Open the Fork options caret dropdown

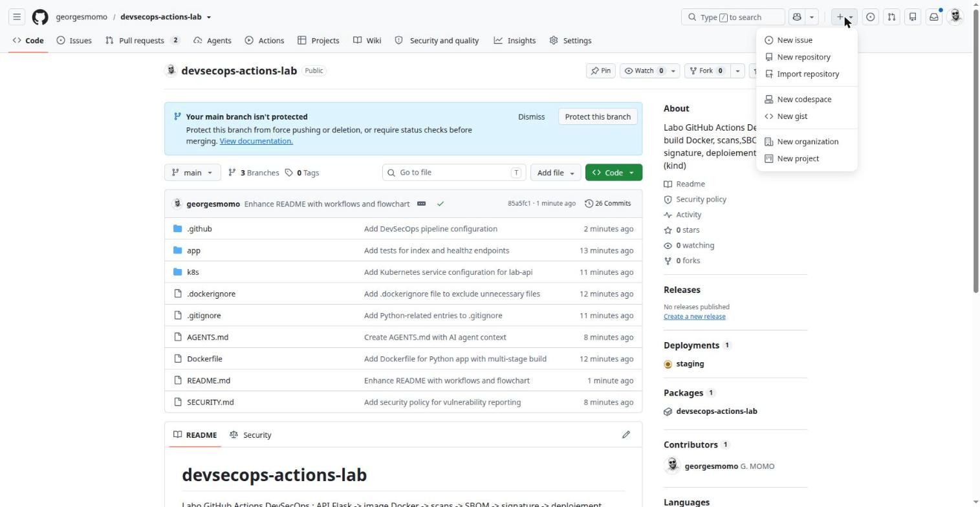(737, 70)
